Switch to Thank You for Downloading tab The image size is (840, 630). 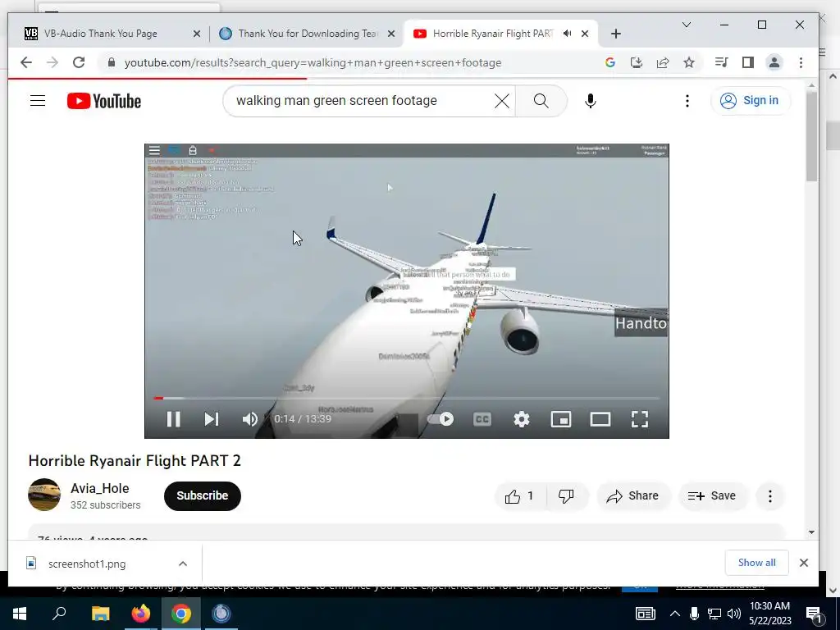click(x=308, y=33)
